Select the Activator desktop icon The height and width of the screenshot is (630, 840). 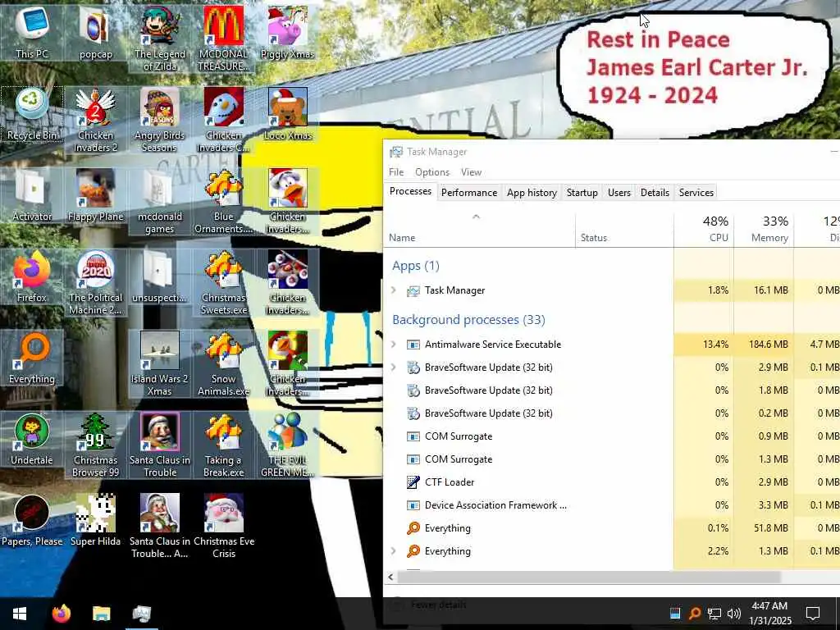click(32, 195)
